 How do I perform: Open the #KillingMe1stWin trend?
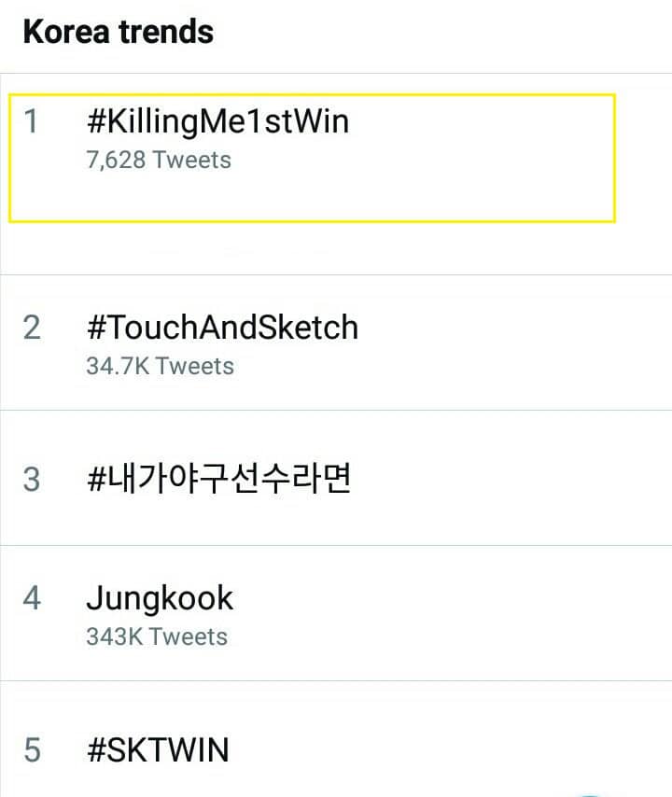pos(217,122)
